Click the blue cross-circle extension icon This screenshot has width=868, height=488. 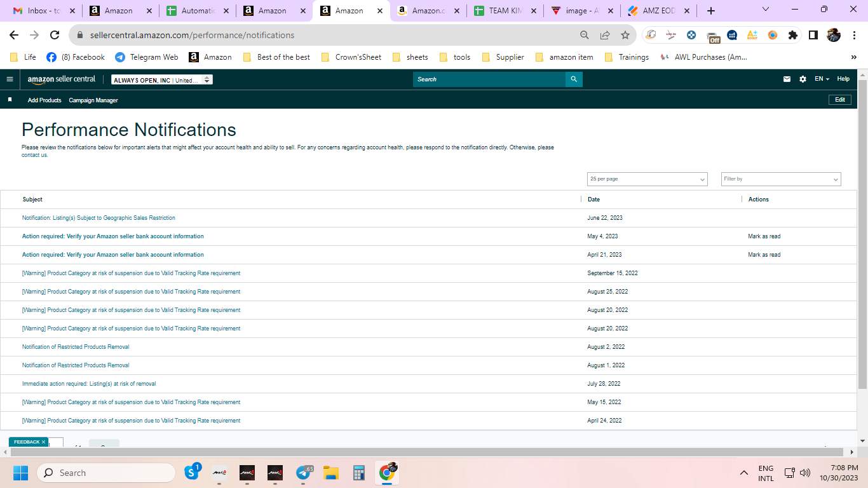[x=691, y=35]
